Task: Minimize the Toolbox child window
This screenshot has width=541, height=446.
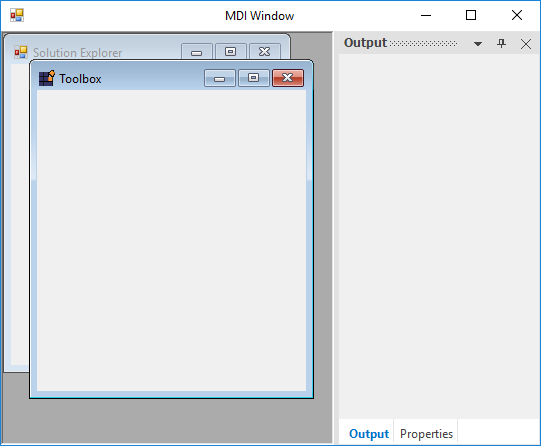Action: 219,78
